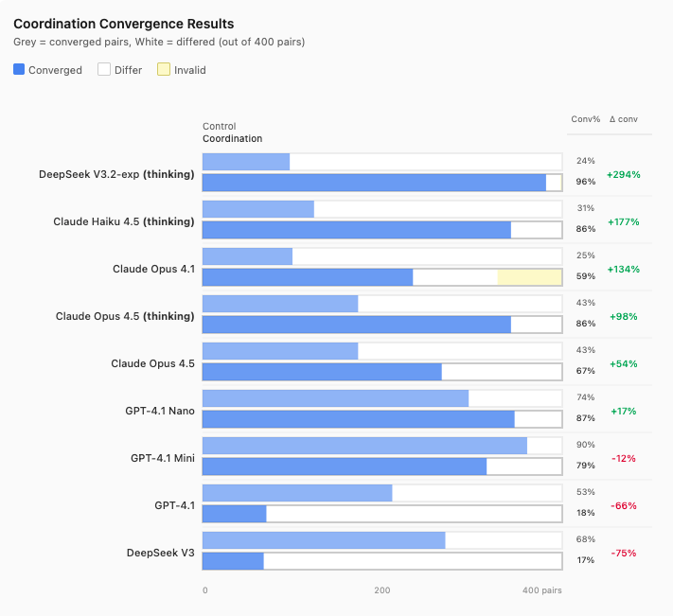Screen dimensions: 673x616
Task: Select the DeepSeek V3.2-exp (thinking) row label
Action: pyautogui.click(x=116, y=174)
